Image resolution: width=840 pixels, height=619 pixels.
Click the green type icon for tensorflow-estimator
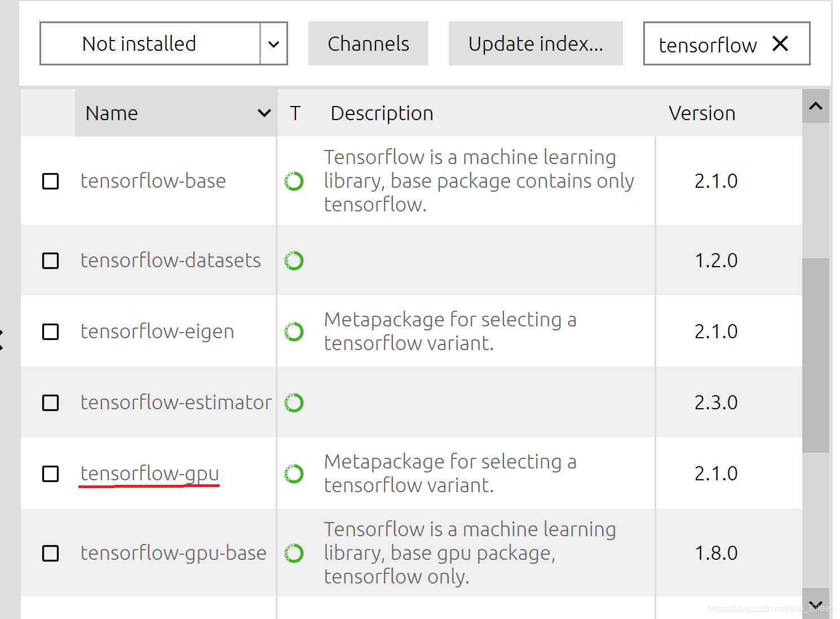point(294,403)
